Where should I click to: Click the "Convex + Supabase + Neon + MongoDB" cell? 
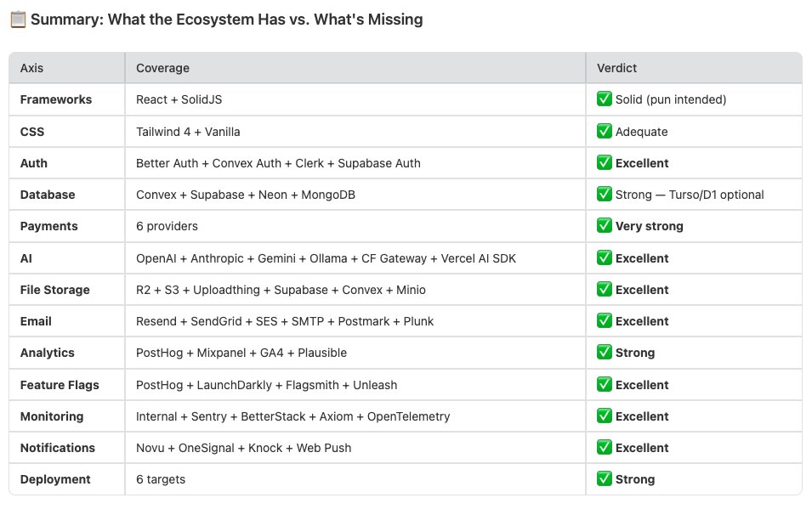355,195
